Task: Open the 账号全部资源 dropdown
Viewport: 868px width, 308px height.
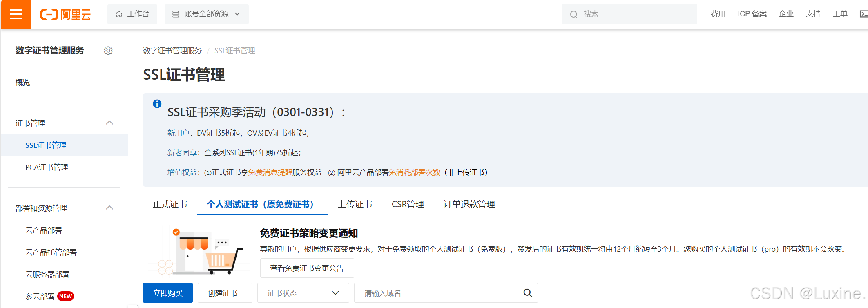Action: [207, 14]
